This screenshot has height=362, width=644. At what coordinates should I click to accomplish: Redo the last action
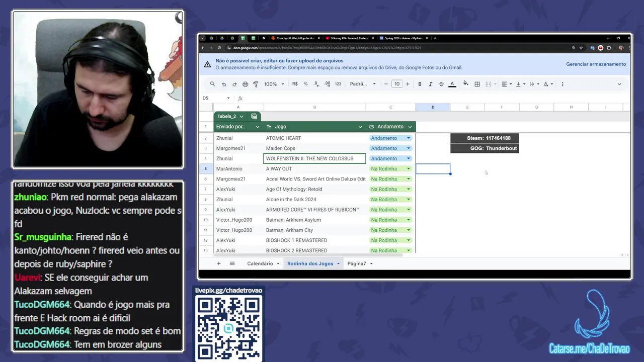click(234, 84)
